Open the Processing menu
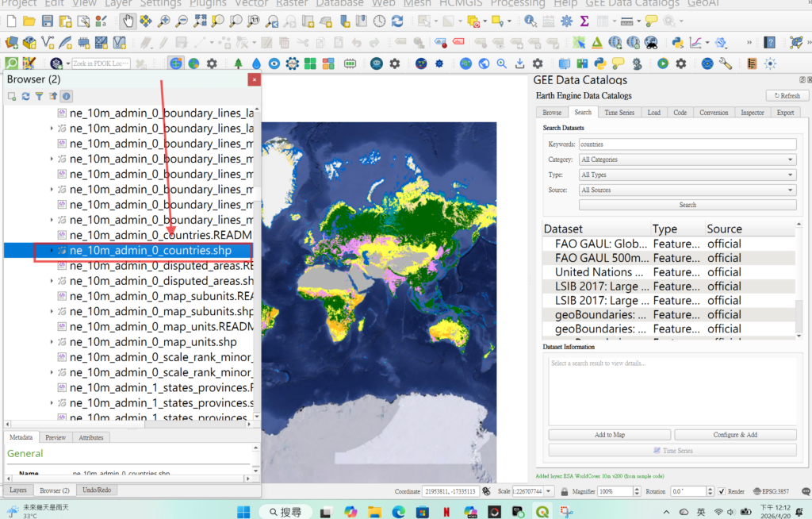 point(517,3)
